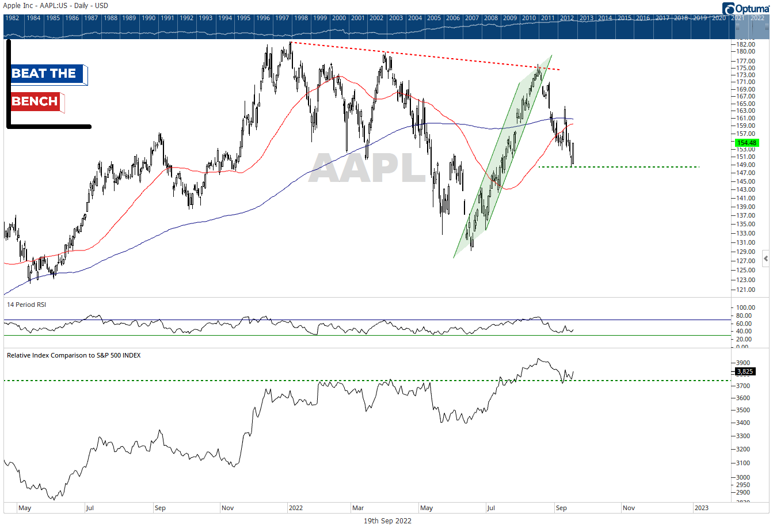Click the 3500 relative index scale label
Image resolution: width=773 pixels, height=532 pixels.
743,410
